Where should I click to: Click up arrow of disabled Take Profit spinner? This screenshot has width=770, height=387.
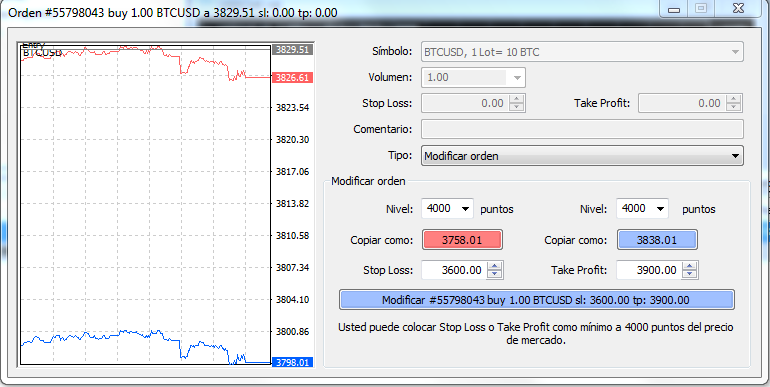click(734, 99)
